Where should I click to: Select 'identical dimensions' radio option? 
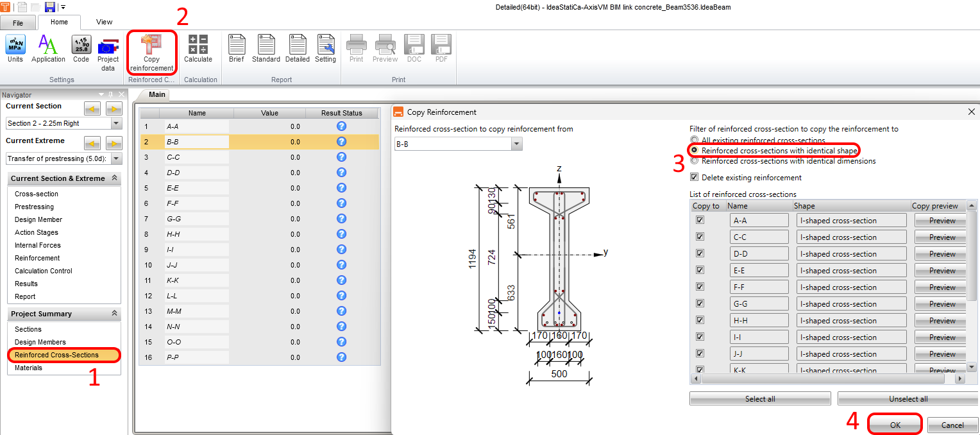(x=693, y=161)
